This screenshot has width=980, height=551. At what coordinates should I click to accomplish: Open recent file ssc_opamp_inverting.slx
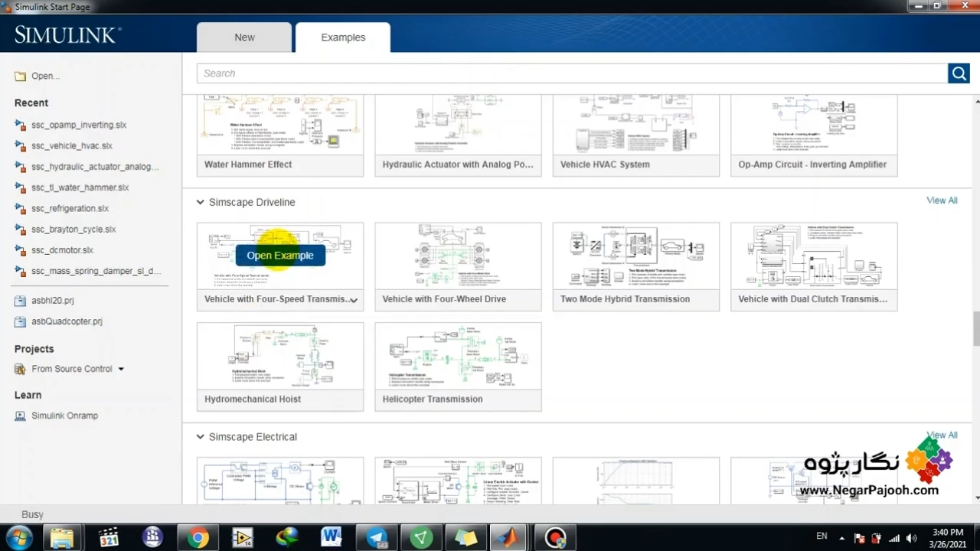tap(78, 125)
